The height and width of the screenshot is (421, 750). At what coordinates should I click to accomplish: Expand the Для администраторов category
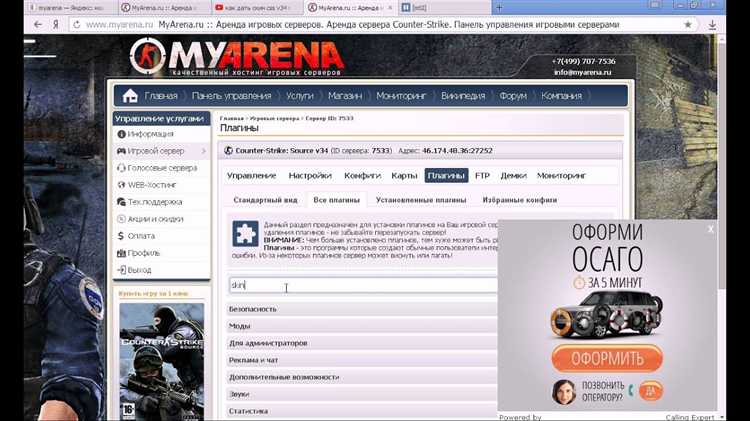tap(362, 343)
